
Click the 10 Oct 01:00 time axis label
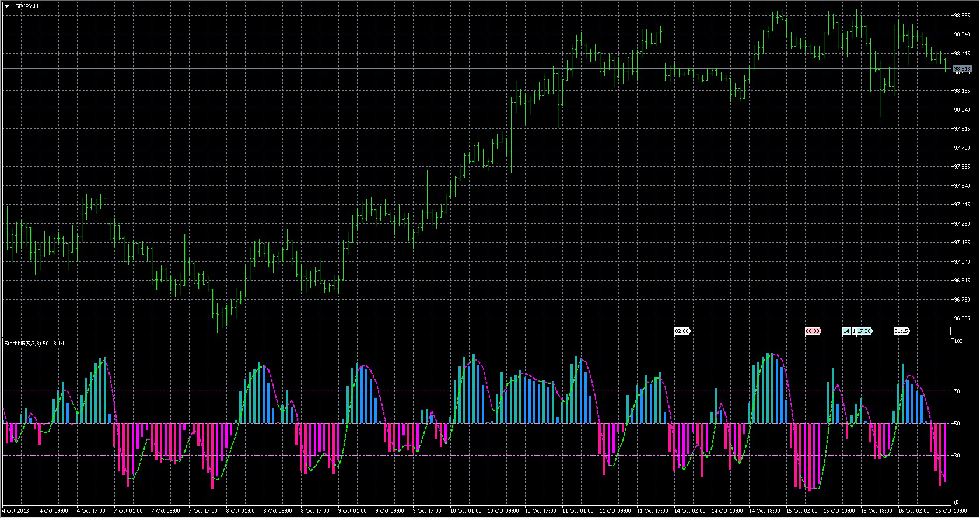(466, 511)
